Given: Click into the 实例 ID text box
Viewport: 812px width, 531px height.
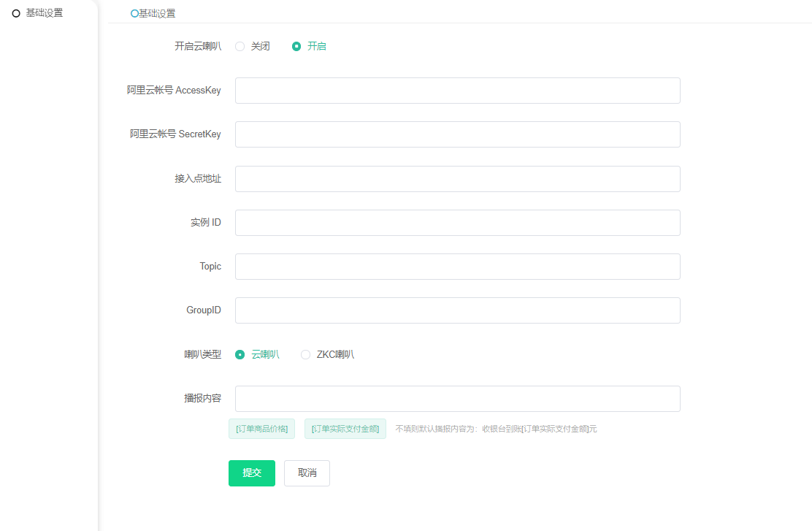Looking at the screenshot, I should click(x=457, y=223).
